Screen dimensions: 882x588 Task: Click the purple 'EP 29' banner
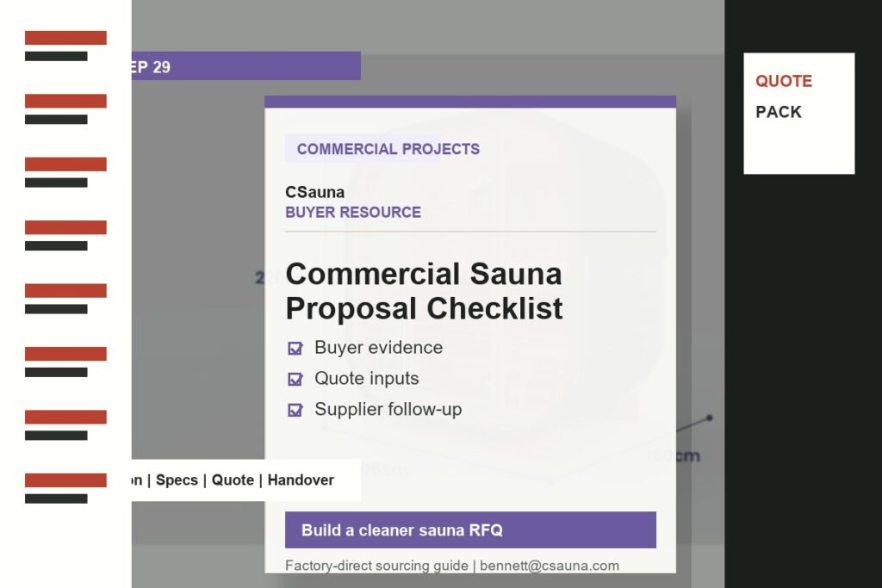pos(245,65)
